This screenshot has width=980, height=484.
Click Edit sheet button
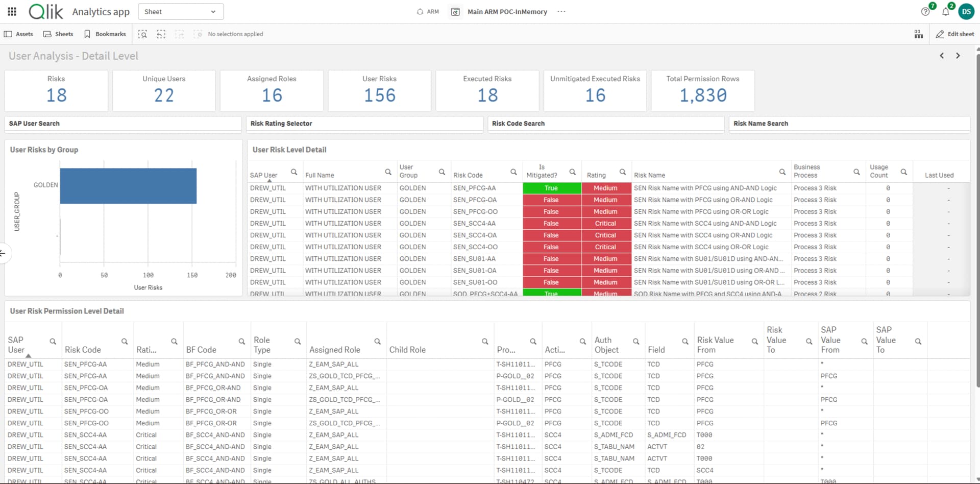point(955,34)
